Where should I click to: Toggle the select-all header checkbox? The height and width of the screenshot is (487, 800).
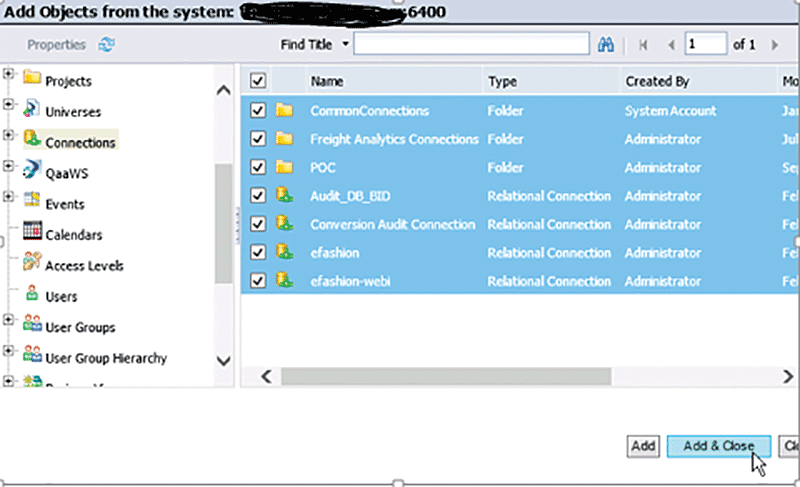point(258,81)
